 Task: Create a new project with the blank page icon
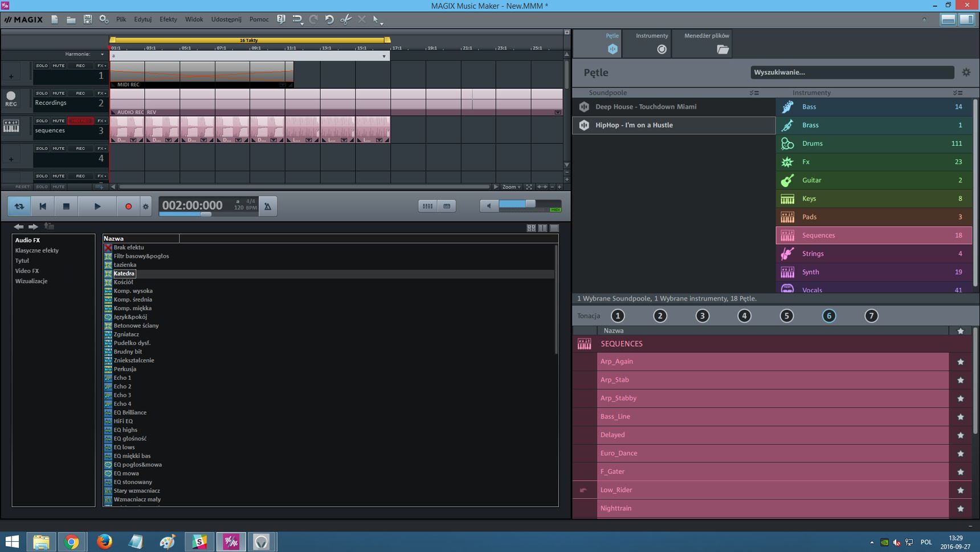(55, 19)
